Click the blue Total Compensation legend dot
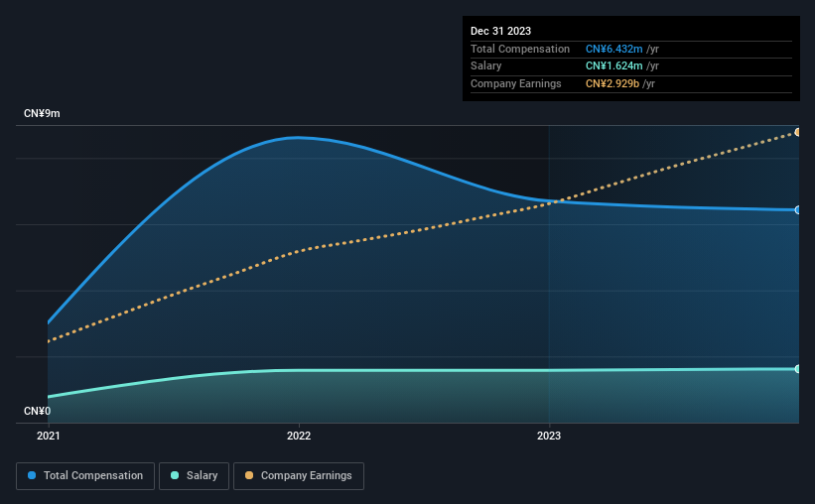This screenshot has width=815, height=504. pyautogui.click(x=32, y=475)
